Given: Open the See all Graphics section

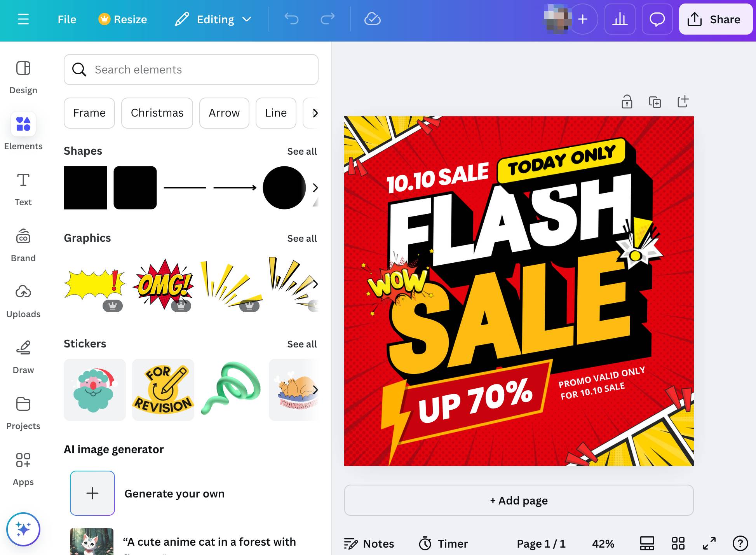Looking at the screenshot, I should [302, 239].
